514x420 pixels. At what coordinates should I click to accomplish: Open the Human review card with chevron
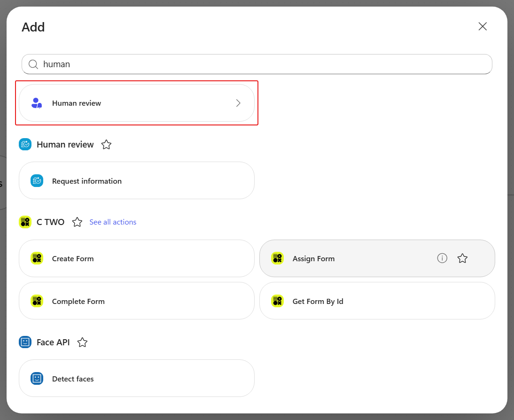tap(137, 103)
